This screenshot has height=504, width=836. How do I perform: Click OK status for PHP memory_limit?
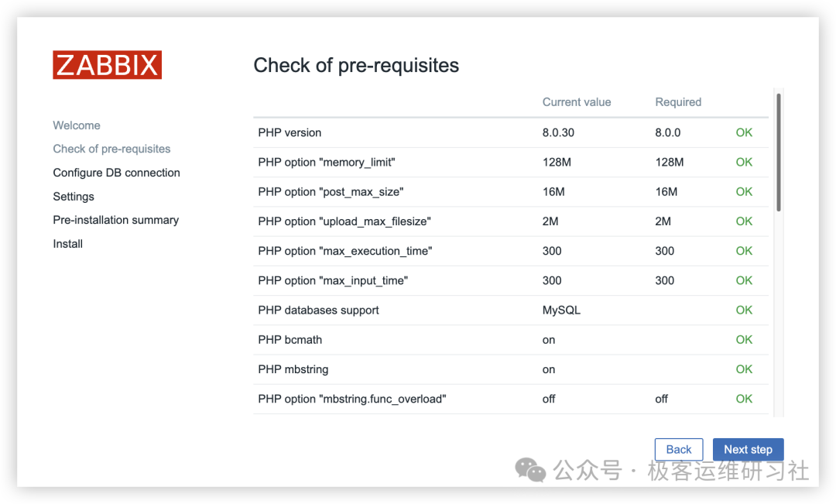click(x=744, y=162)
